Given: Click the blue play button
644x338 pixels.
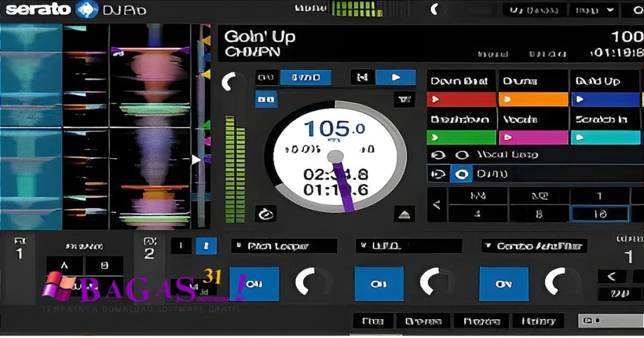Looking at the screenshot, I should click(396, 77).
